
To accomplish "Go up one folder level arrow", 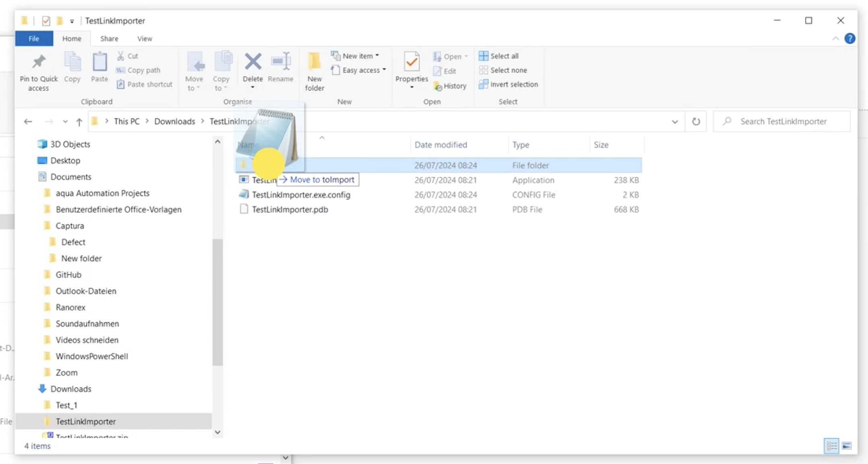I will click(x=79, y=122).
